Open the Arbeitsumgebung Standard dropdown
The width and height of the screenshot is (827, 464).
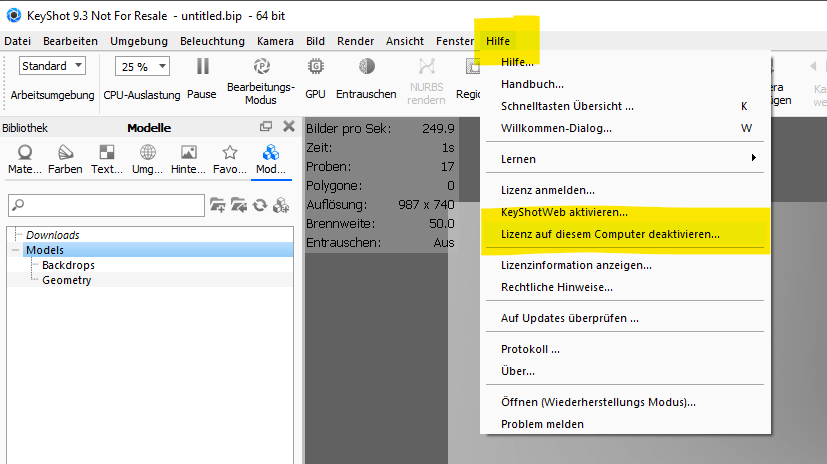(52, 66)
